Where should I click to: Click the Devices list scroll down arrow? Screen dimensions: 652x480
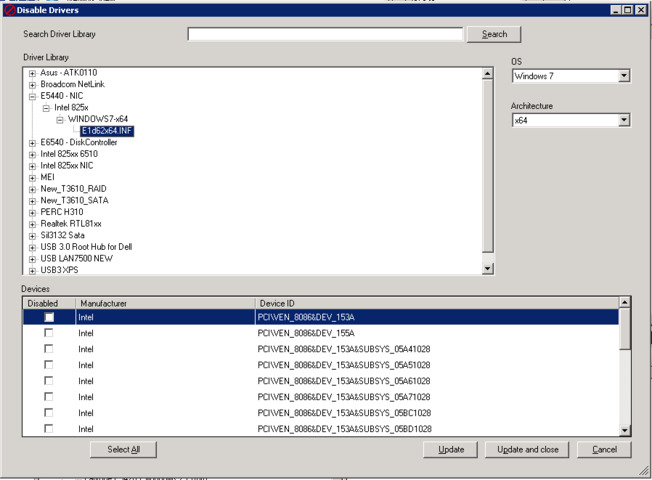coord(625,430)
